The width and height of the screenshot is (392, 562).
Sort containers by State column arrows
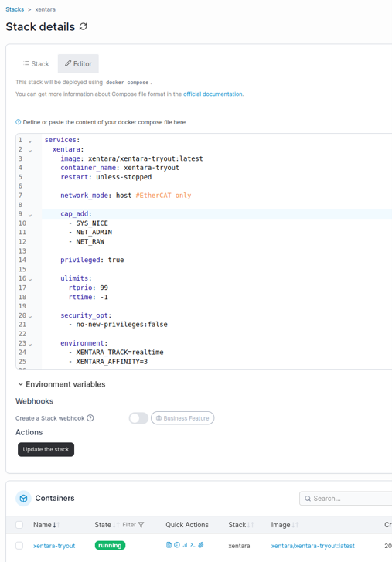point(116,525)
